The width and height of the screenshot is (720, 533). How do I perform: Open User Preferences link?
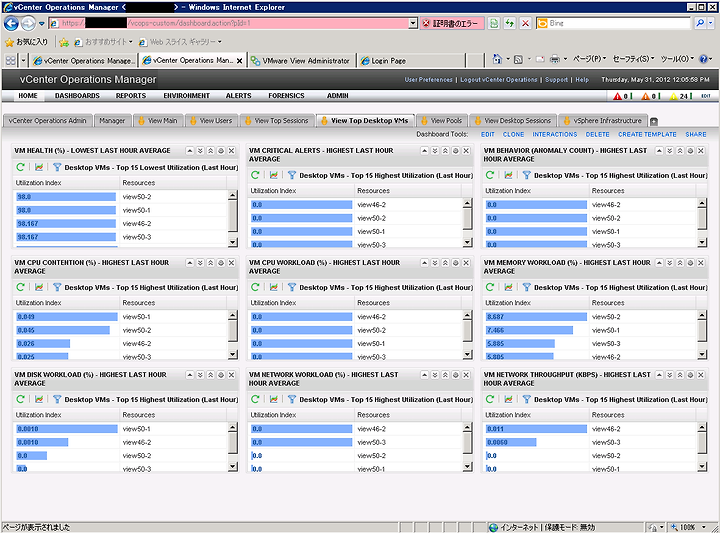[428, 79]
